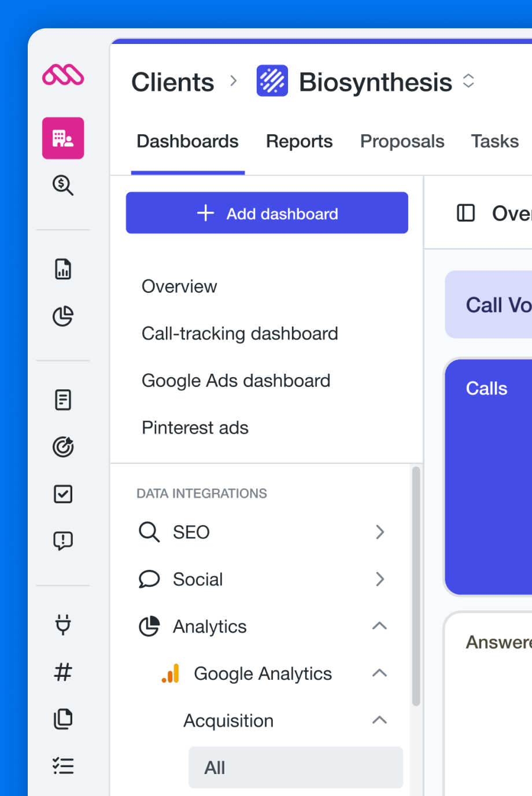Open the dollar search icon in sidebar
Screen dimensions: 532x796
[63, 186]
